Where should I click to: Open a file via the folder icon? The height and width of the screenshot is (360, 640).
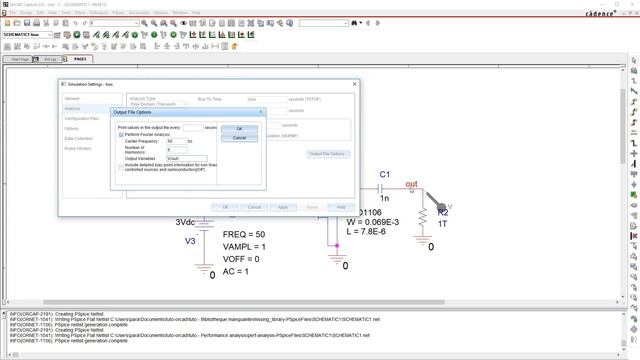pos(17,23)
